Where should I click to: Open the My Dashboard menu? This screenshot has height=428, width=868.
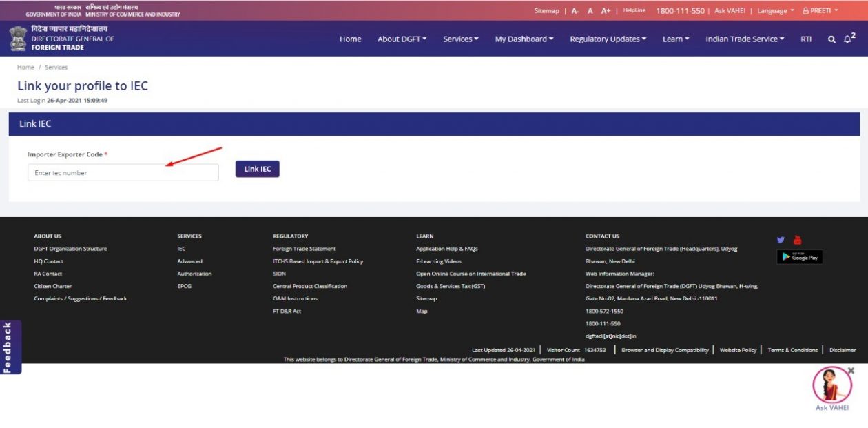coord(524,39)
